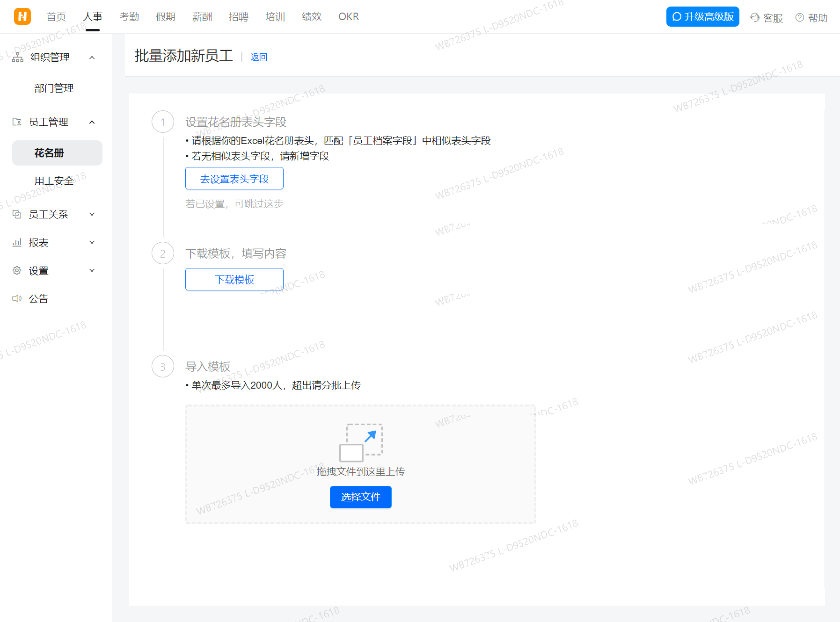840x622 pixels.
Task: Open customer service via 客服 headset icon
Action: 754,18
